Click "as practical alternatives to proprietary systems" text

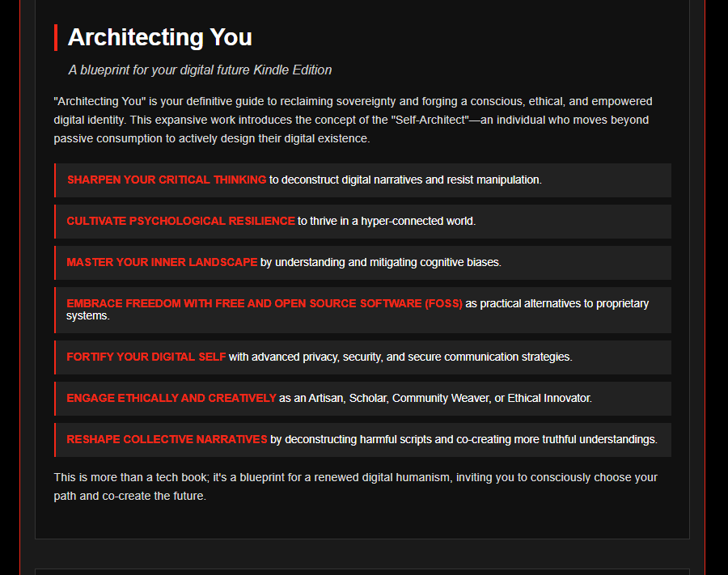pos(557,304)
